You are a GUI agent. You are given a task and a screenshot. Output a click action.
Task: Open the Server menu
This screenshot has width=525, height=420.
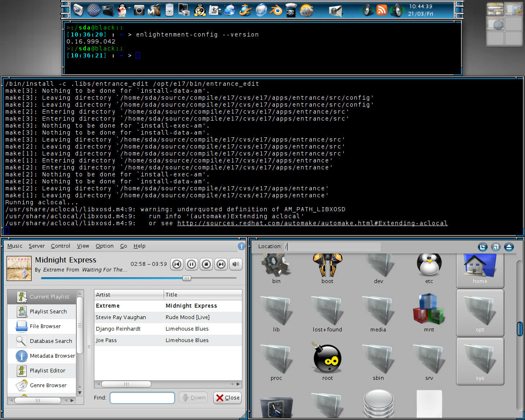coord(37,246)
